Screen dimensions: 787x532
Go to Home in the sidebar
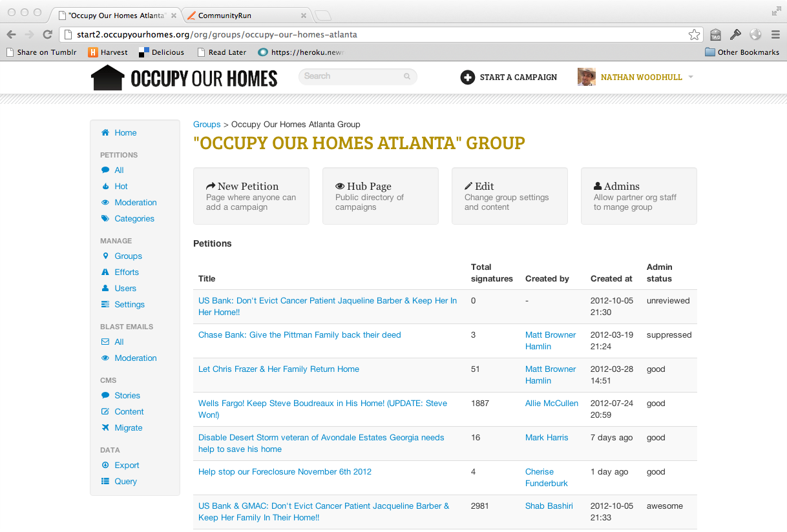tap(125, 133)
